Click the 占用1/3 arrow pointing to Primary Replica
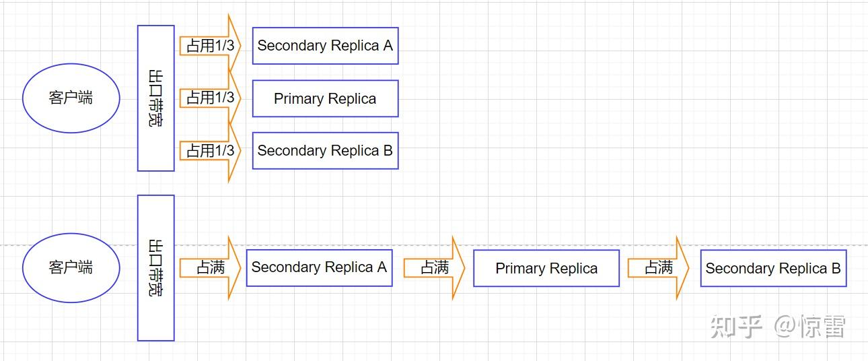 click(x=210, y=98)
